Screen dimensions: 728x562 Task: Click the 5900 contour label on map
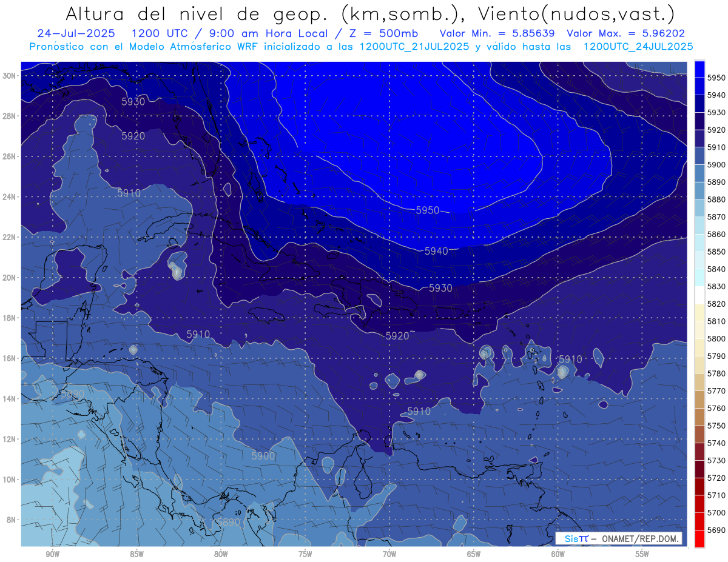pyautogui.click(x=263, y=456)
